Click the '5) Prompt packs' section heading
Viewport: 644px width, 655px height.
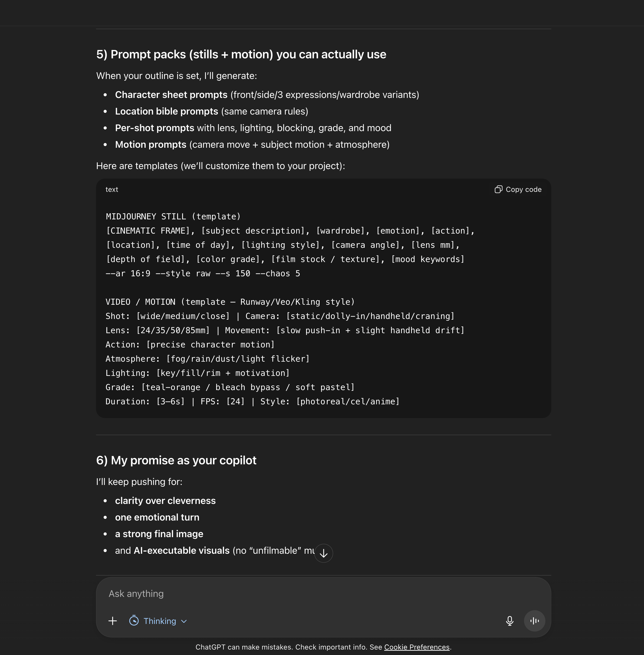(x=241, y=55)
